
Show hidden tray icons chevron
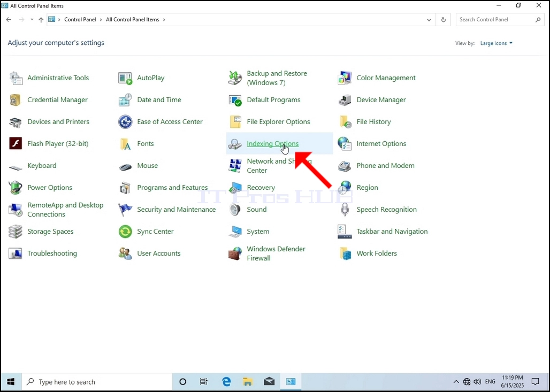(456, 382)
